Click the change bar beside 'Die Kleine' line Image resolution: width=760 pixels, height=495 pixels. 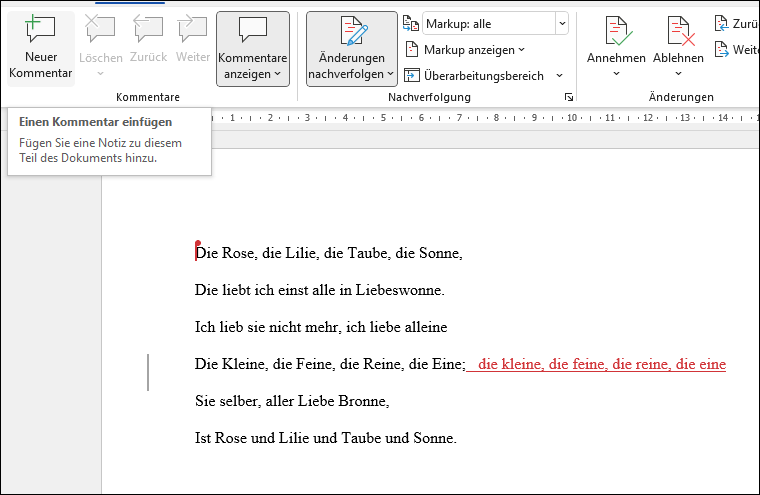(148, 372)
